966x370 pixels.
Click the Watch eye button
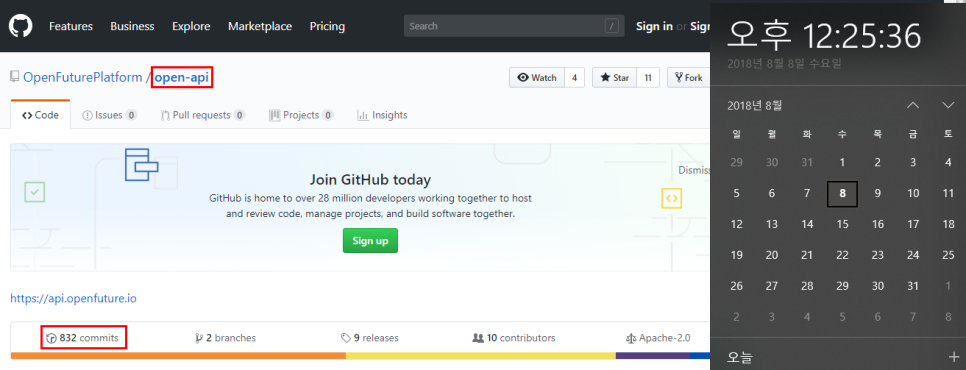(x=537, y=78)
